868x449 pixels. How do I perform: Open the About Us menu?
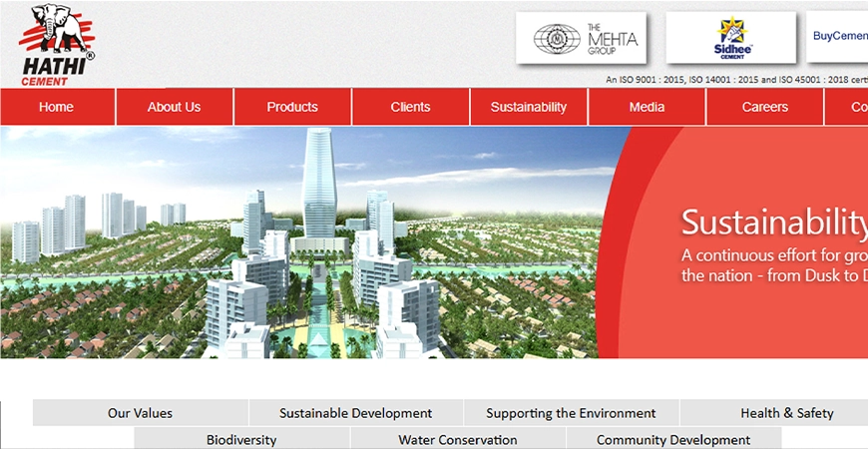pos(174,107)
